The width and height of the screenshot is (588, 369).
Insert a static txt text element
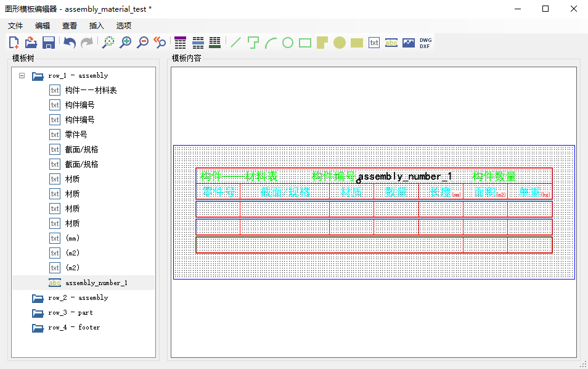pyautogui.click(x=374, y=43)
